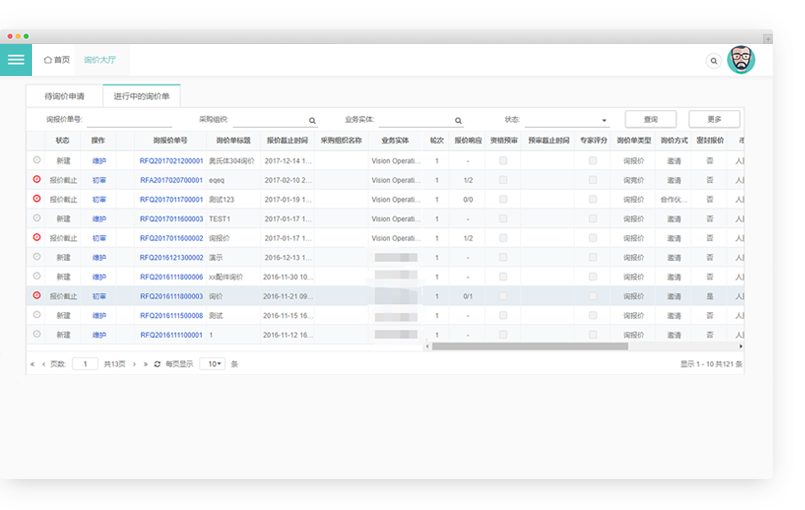Viewport: 805px width, 510px height.
Task: Click the 业务实体 field lookup search icon
Action: point(458,120)
